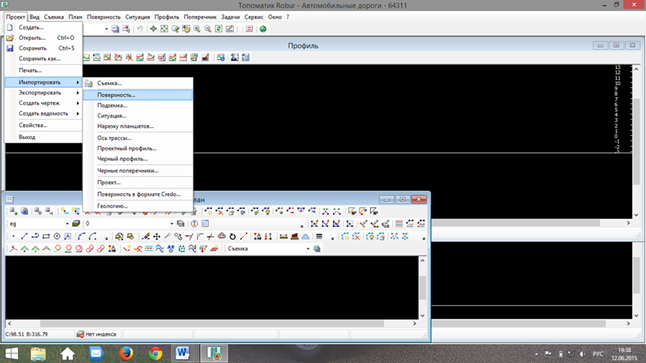The width and height of the screenshot is (646, 363).
Task: Click the undo arrow icon in main toolbar
Action: point(140,29)
